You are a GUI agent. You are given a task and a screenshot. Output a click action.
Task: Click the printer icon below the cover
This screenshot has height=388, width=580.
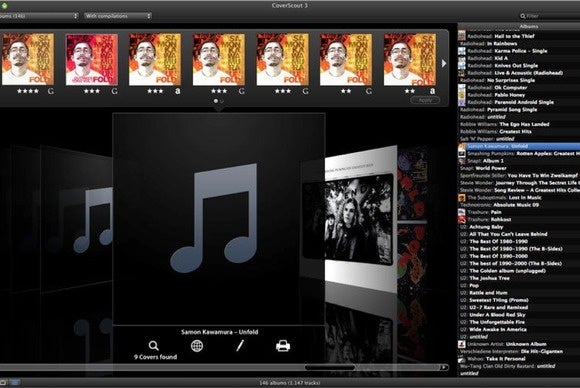tap(283, 346)
